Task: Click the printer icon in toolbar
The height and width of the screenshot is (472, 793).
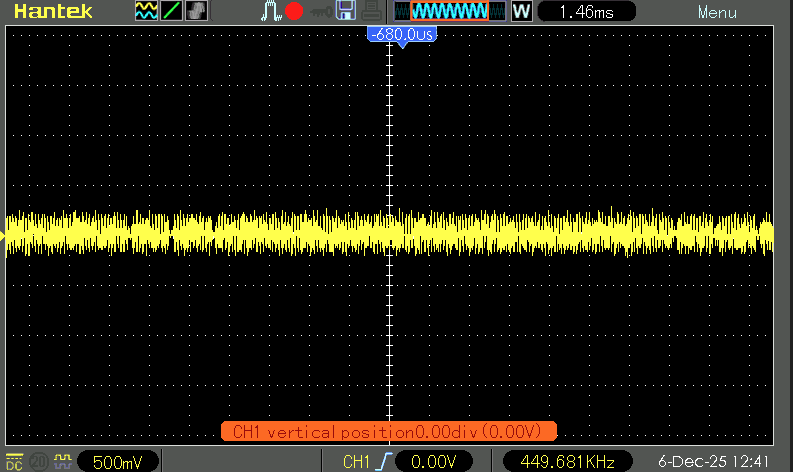Action: (370, 12)
